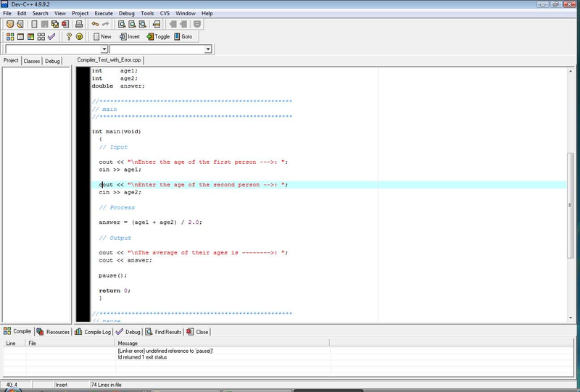Switch to the bottom panel Debug tab
580x392 pixels.
tap(128, 332)
